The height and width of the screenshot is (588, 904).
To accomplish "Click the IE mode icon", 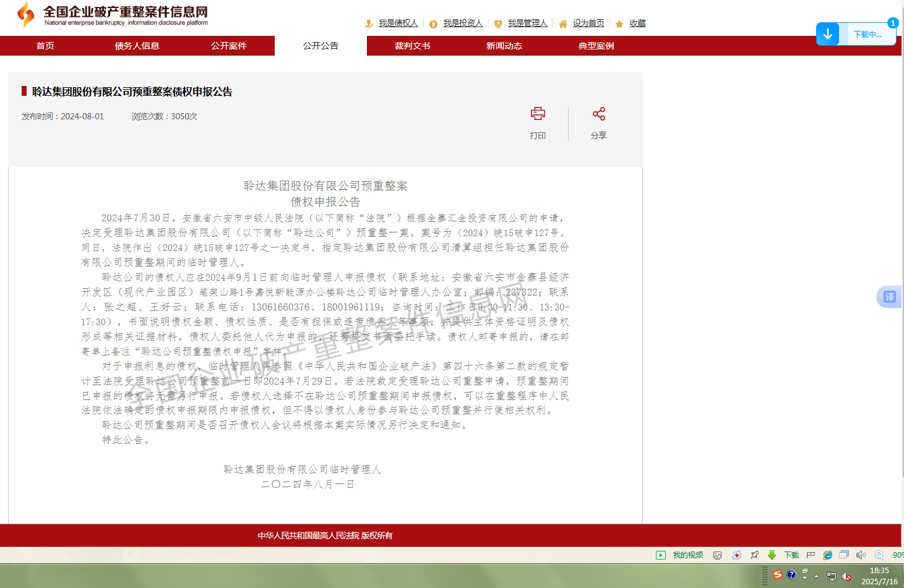I will tap(827, 555).
